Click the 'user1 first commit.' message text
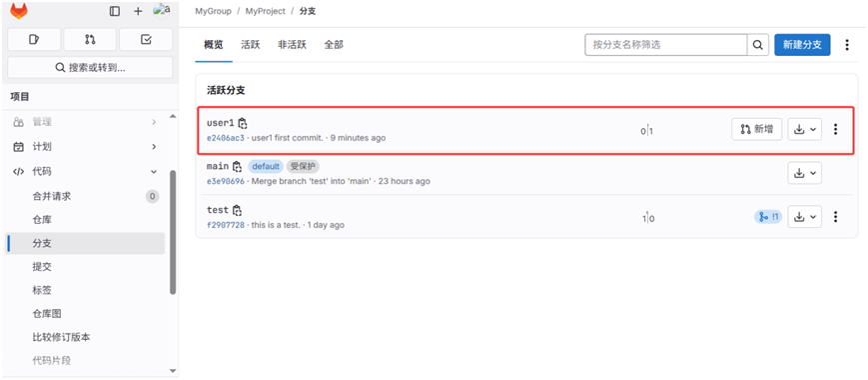Image resolution: width=868 pixels, height=380 pixels. (288, 138)
